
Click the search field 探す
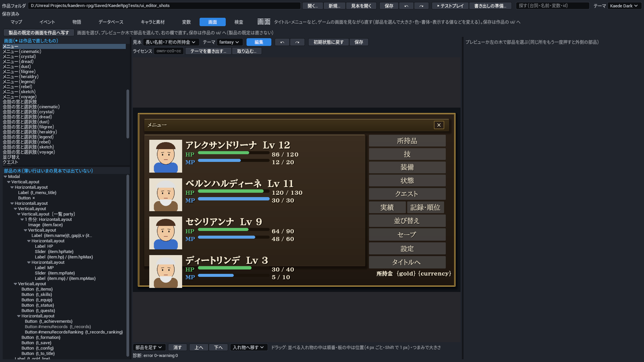point(553,6)
